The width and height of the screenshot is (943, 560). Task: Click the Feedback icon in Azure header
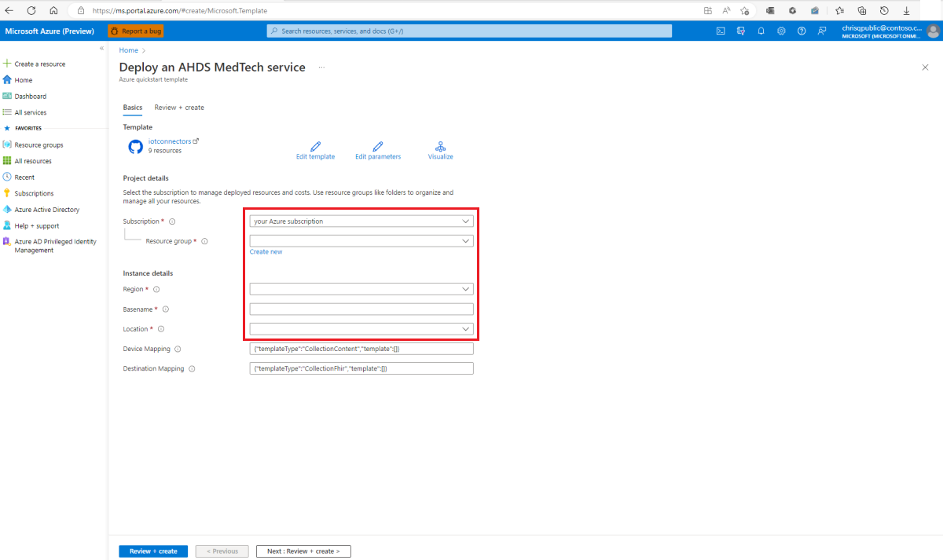(822, 31)
